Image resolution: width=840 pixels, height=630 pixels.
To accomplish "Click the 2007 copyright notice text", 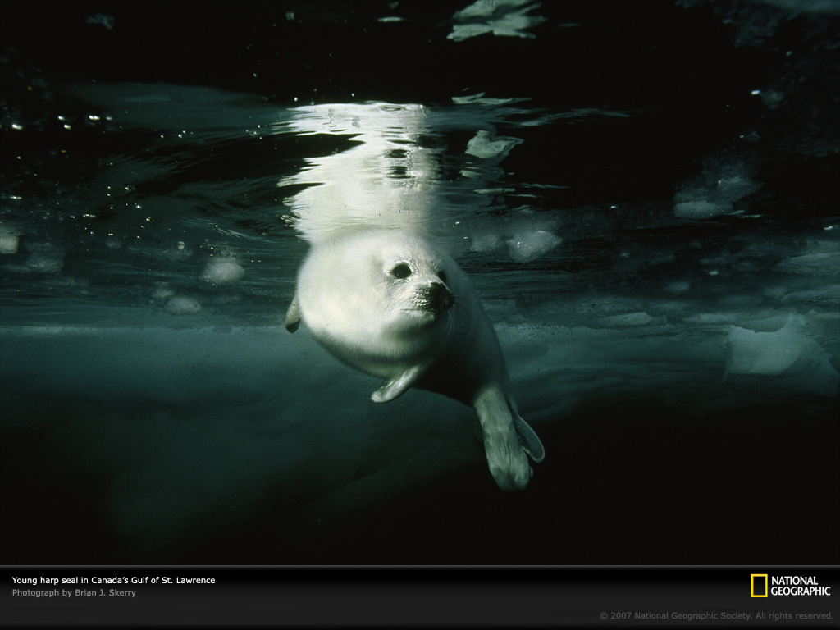I will coord(716,615).
